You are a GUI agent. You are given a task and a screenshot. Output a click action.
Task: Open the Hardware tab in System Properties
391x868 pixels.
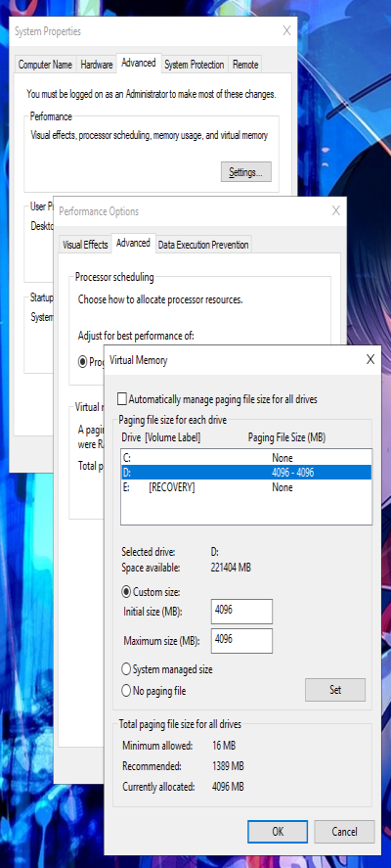tap(96, 65)
